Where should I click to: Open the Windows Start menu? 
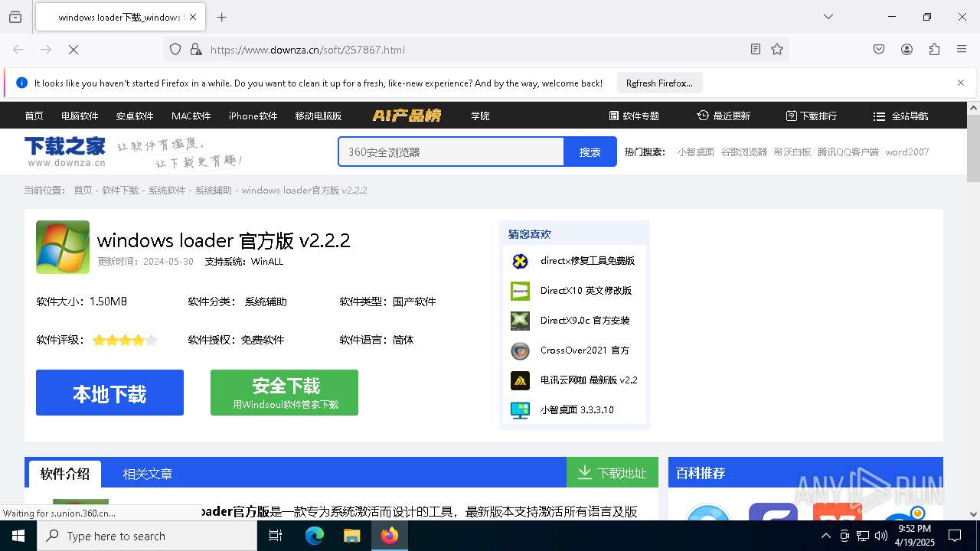(18, 536)
